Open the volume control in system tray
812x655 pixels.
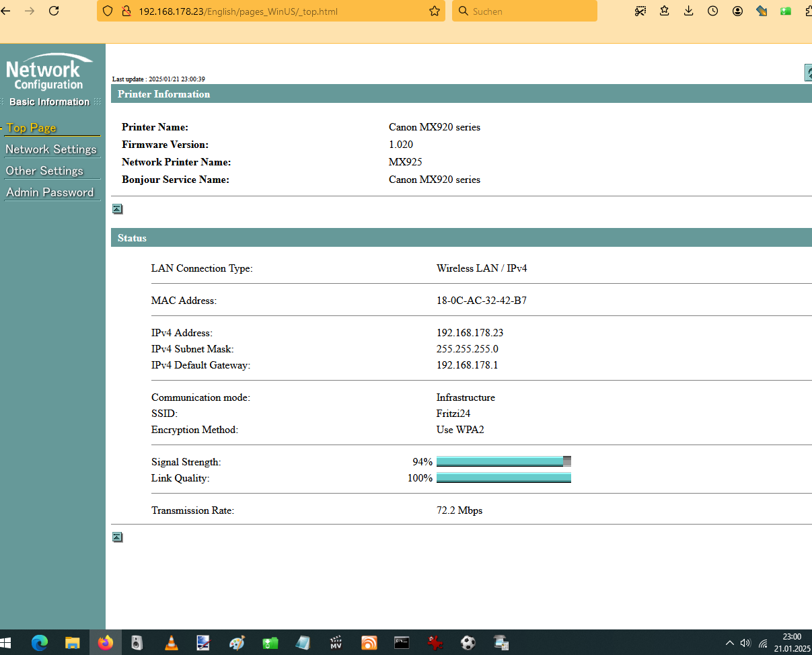(745, 643)
